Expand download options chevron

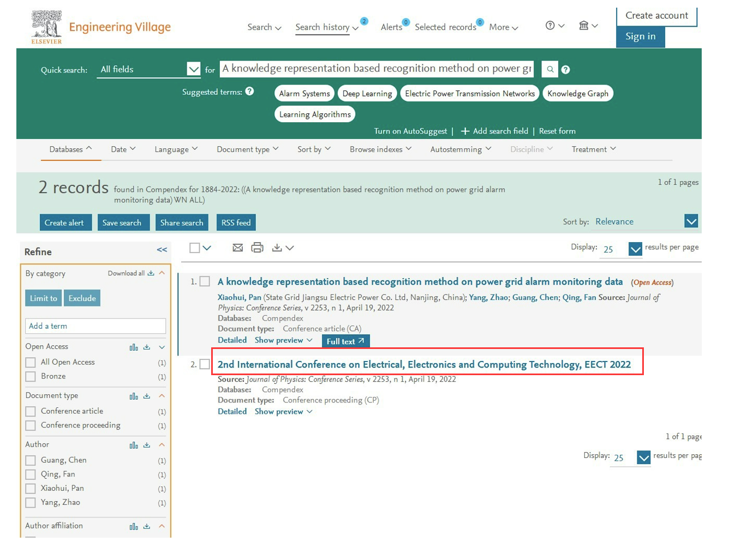[290, 248]
